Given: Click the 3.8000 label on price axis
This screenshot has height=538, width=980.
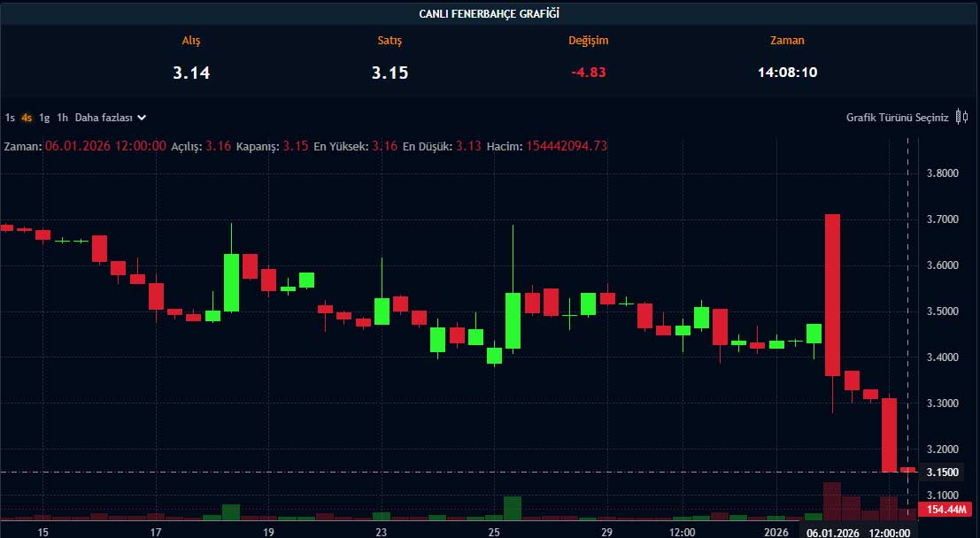Looking at the screenshot, I should pos(943,173).
